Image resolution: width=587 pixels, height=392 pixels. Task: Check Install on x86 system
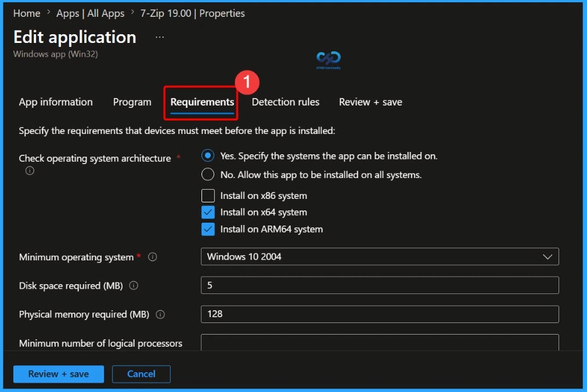pos(208,195)
